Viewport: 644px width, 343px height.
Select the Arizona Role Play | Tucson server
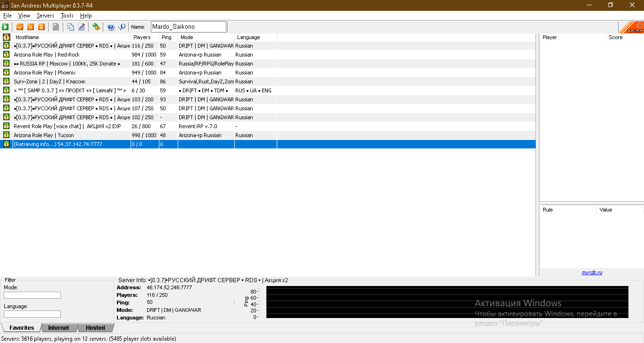click(268, 135)
